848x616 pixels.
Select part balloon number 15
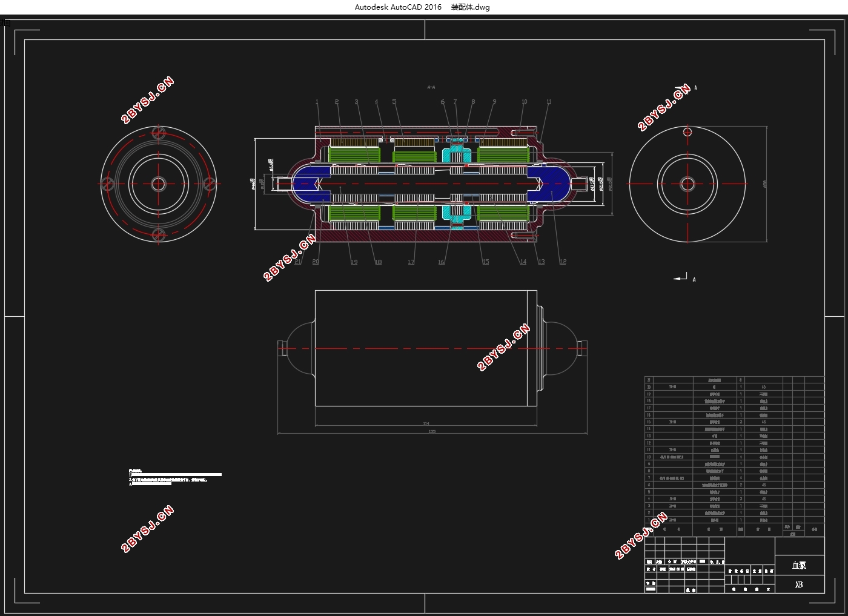(x=485, y=262)
